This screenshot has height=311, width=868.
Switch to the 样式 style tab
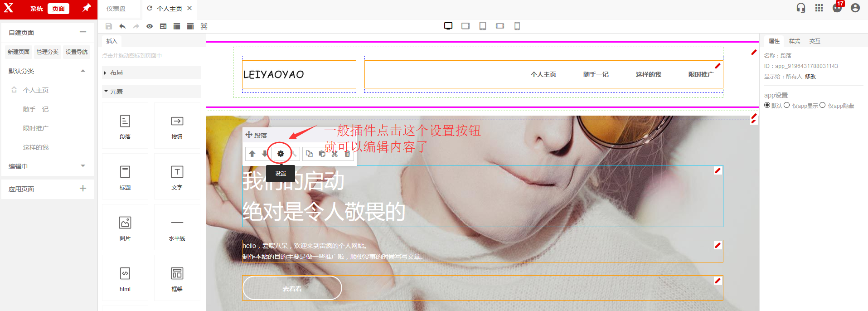point(794,41)
